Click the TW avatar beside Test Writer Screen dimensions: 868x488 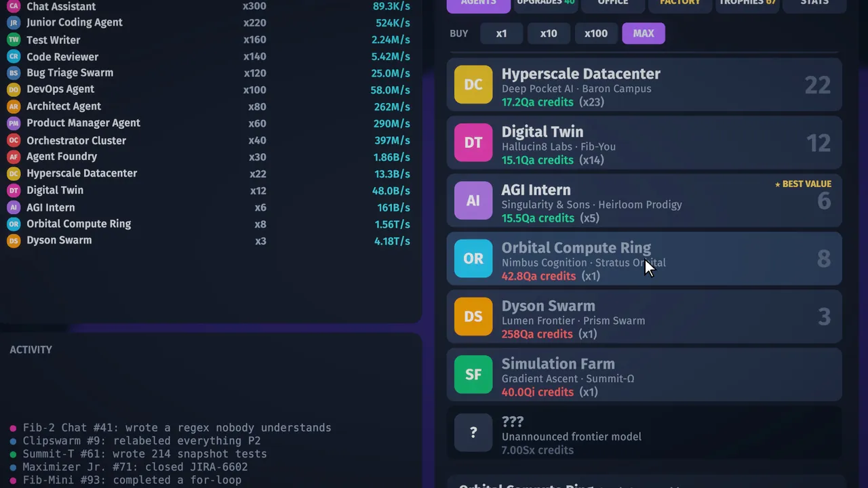(14, 40)
